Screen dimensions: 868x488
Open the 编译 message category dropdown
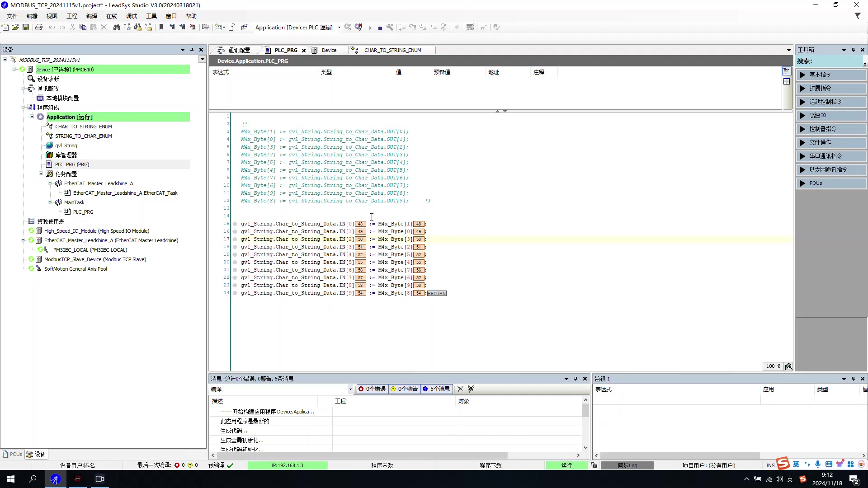pyautogui.click(x=350, y=389)
